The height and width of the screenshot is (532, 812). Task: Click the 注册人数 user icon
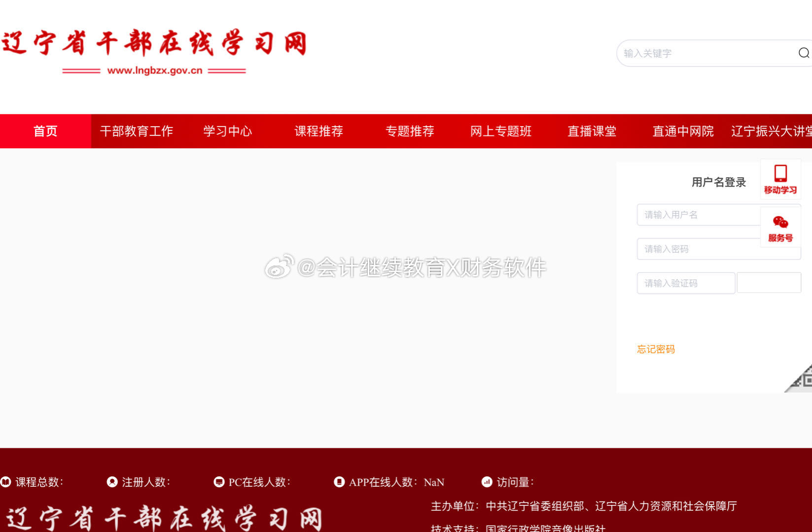point(112,482)
